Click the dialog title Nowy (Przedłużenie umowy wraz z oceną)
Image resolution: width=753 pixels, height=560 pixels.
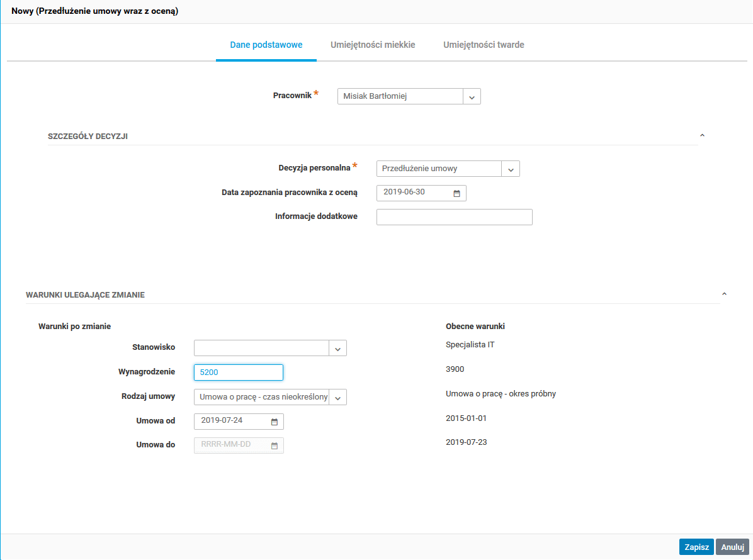point(94,11)
